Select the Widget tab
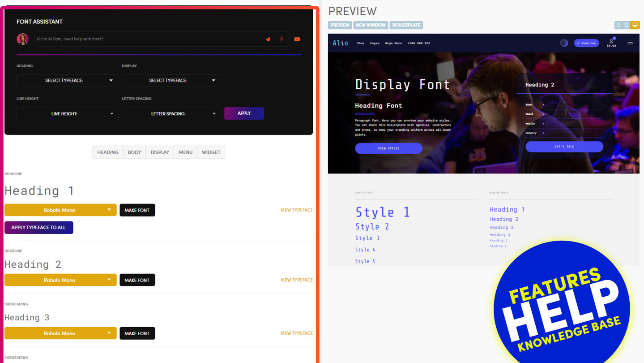The height and width of the screenshot is (363, 644). point(211,152)
